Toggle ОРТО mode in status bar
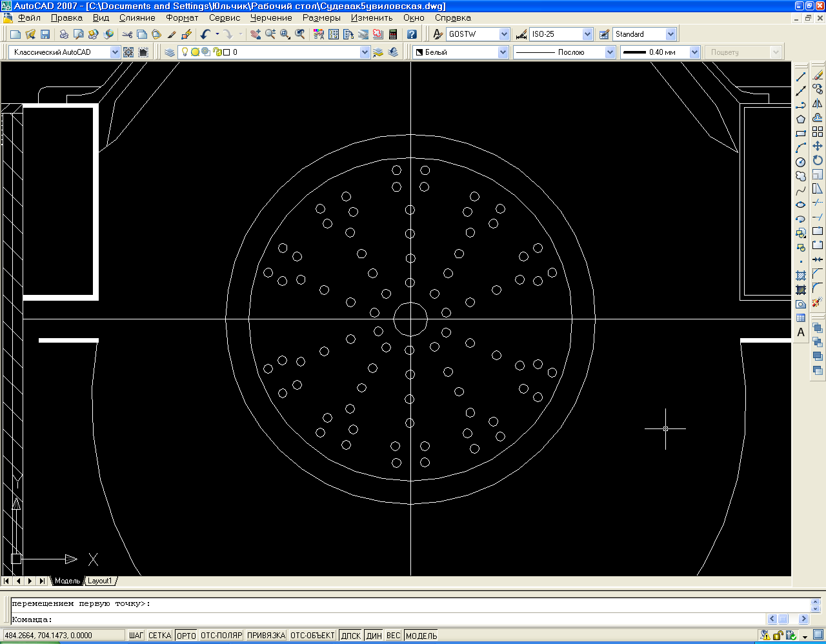 186,636
